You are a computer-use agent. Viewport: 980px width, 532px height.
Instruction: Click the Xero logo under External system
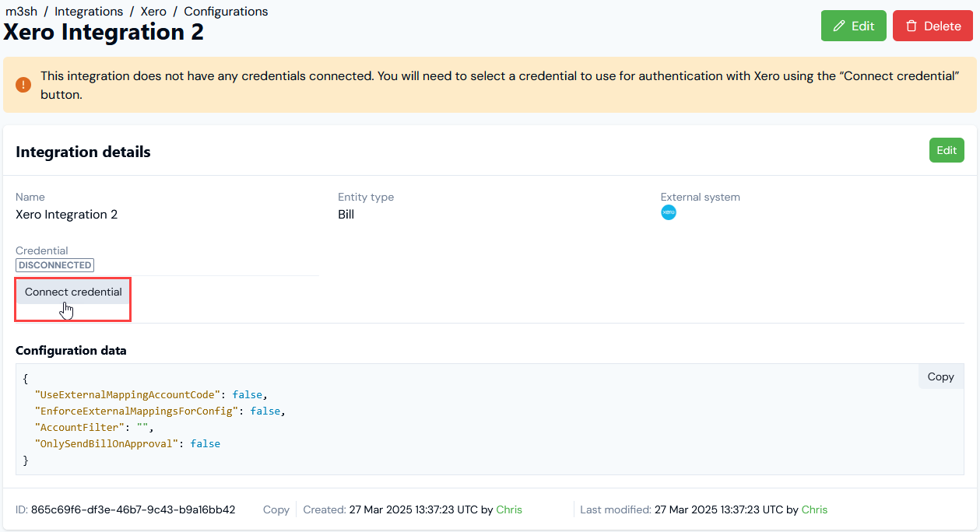coord(669,213)
